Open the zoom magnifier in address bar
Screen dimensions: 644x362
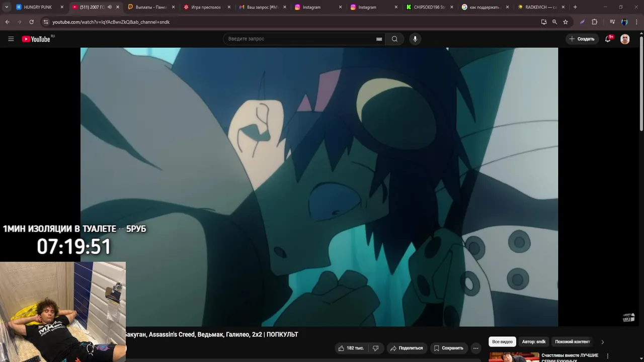point(554,22)
